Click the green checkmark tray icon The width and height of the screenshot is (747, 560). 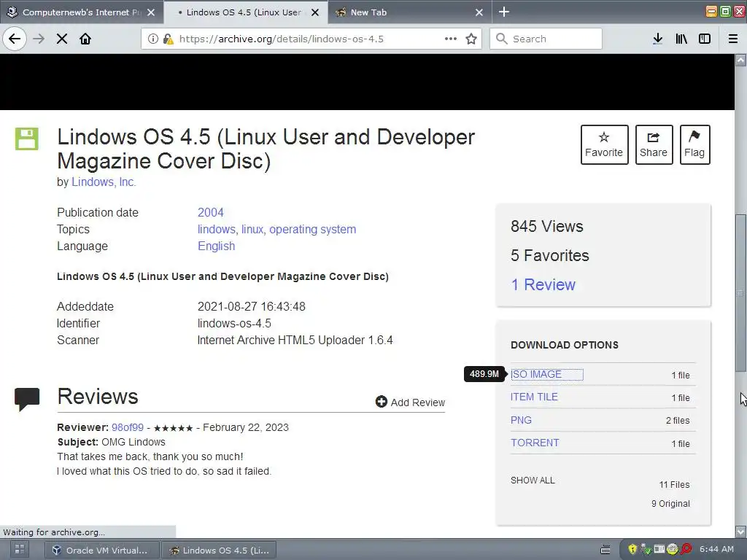click(x=646, y=550)
